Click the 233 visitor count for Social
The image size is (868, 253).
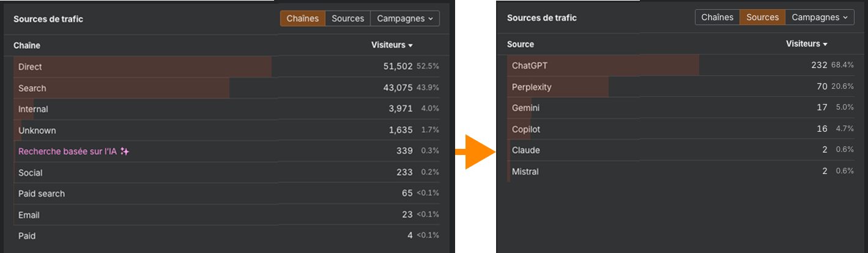(x=404, y=173)
